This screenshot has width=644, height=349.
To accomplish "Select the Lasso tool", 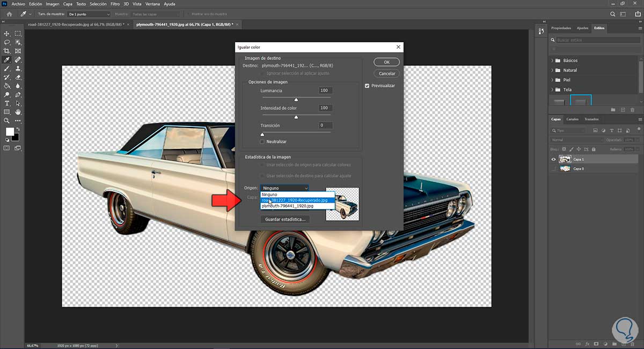I will (x=7, y=42).
